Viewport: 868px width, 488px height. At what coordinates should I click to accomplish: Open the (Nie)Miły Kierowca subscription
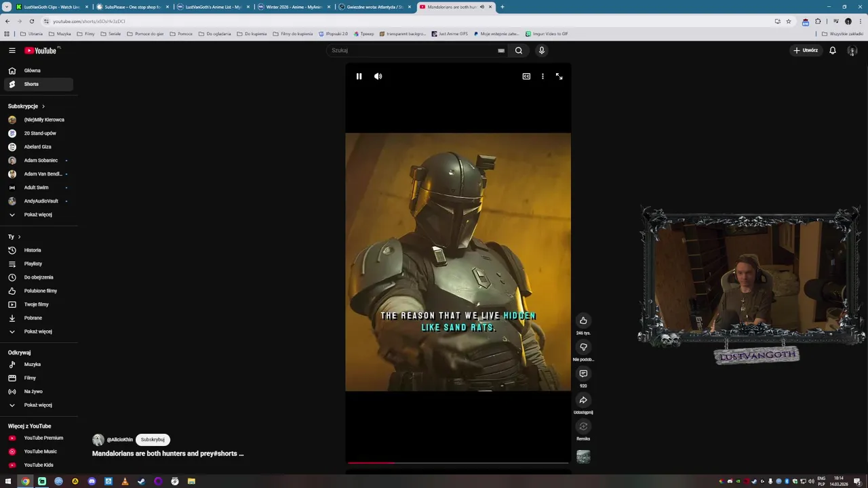click(38, 120)
